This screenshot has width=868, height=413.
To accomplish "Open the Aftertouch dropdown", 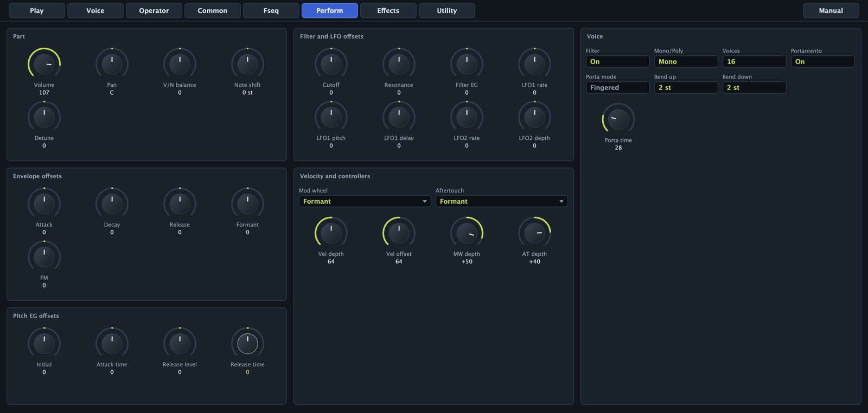I will pos(501,201).
